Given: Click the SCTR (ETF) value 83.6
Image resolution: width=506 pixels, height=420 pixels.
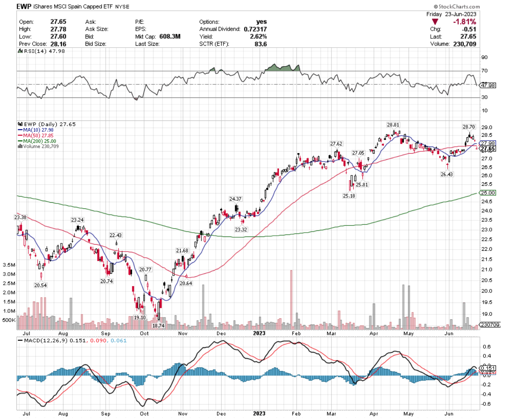Looking at the screenshot, I should click(x=261, y=44).
